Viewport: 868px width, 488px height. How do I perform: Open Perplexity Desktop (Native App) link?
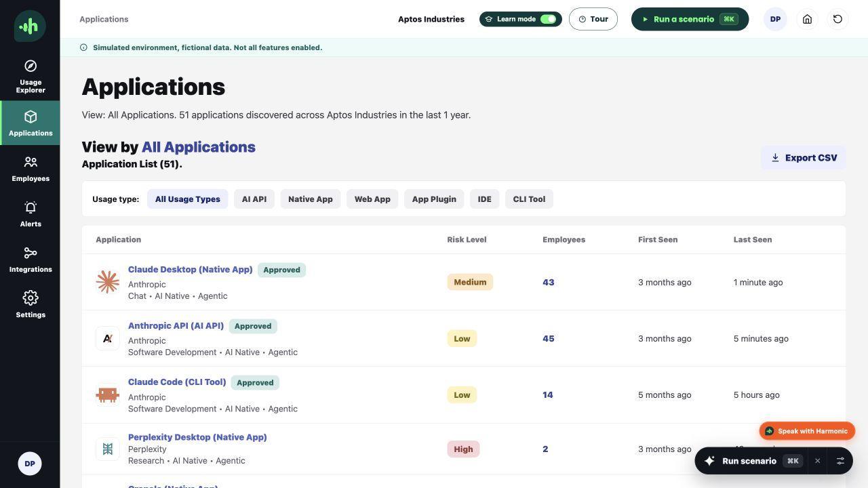197,437
